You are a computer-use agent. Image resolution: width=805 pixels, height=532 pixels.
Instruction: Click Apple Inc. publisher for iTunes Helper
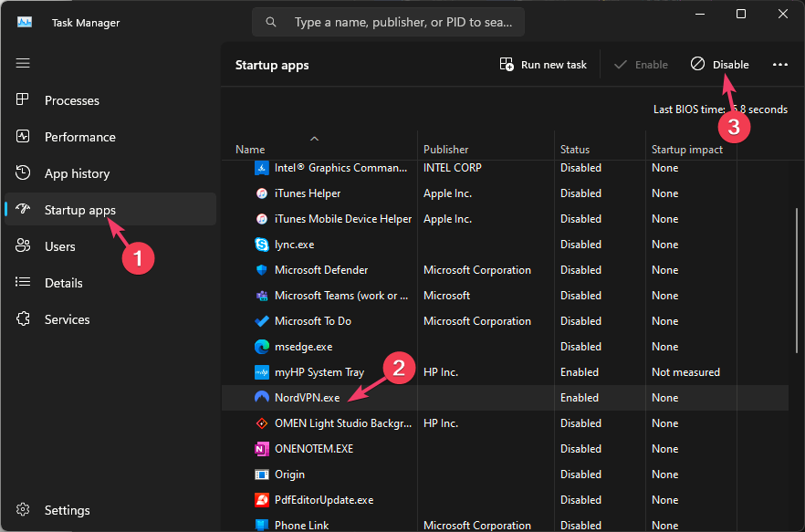pyautogui.click(x=447, y=193)
